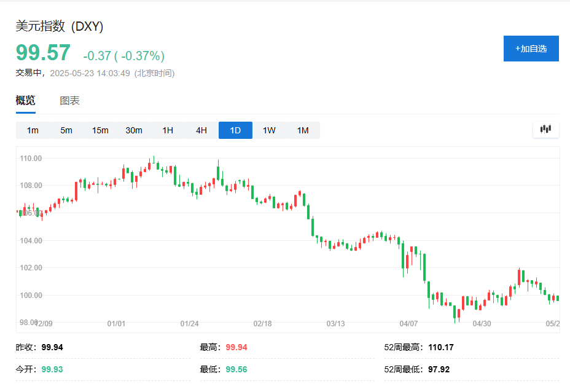Keep the 1D daily timeframe active
The image size is (570, 392).
(235, 130)
